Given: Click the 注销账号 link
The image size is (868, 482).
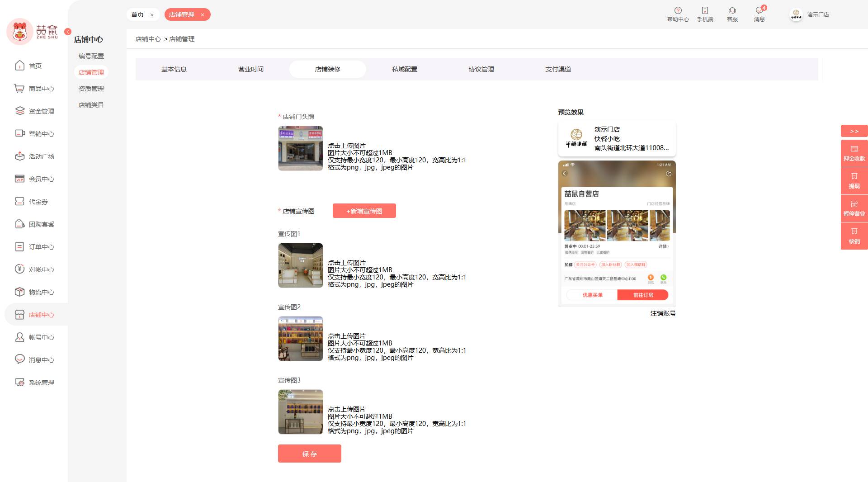Looking at the screenshot, I should tap(663, 313).
